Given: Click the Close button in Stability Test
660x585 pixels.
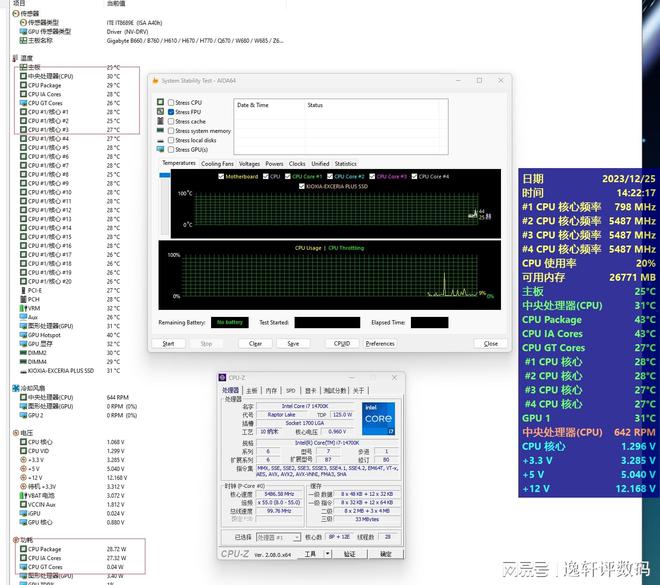Looking at the screenshot, I should [491, 343].
